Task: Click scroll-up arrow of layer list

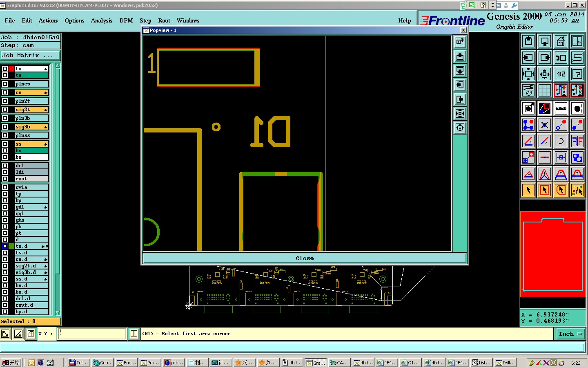Action: click(x=58, y=66)
